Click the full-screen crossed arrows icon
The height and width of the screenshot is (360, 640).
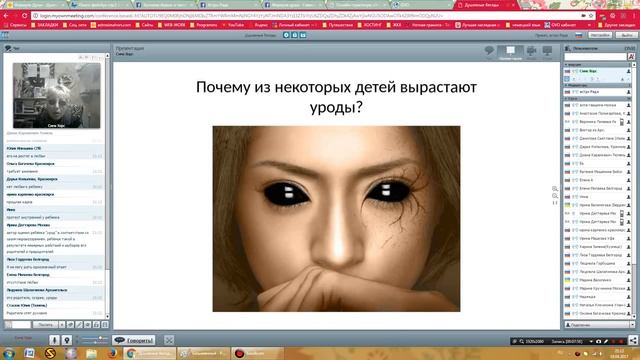(x=169, y=340)
